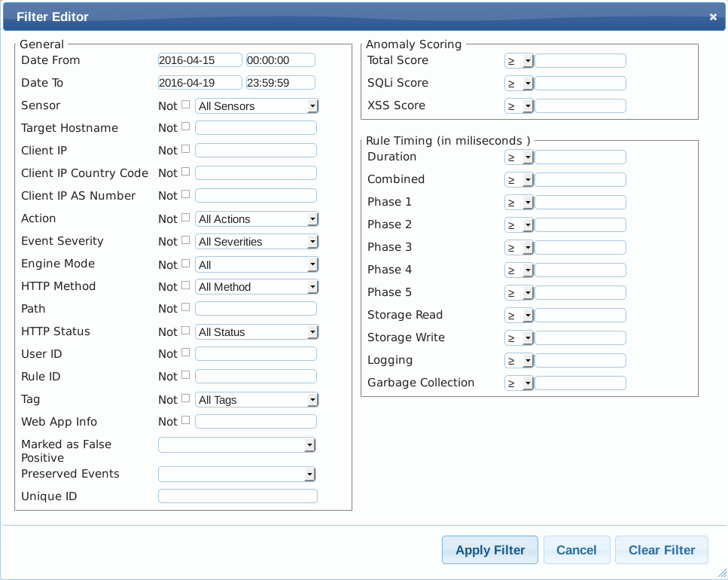Click the Date From date field
The height and width of the screenshot is (580, 728).
click(200, 60)
